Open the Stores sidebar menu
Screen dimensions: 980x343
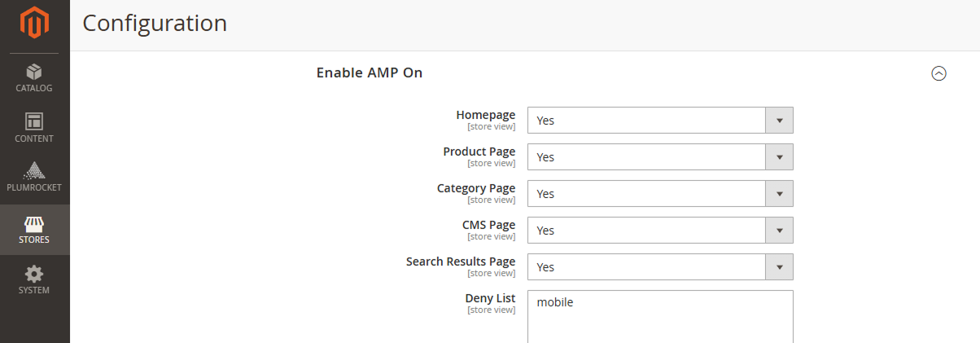34,230
